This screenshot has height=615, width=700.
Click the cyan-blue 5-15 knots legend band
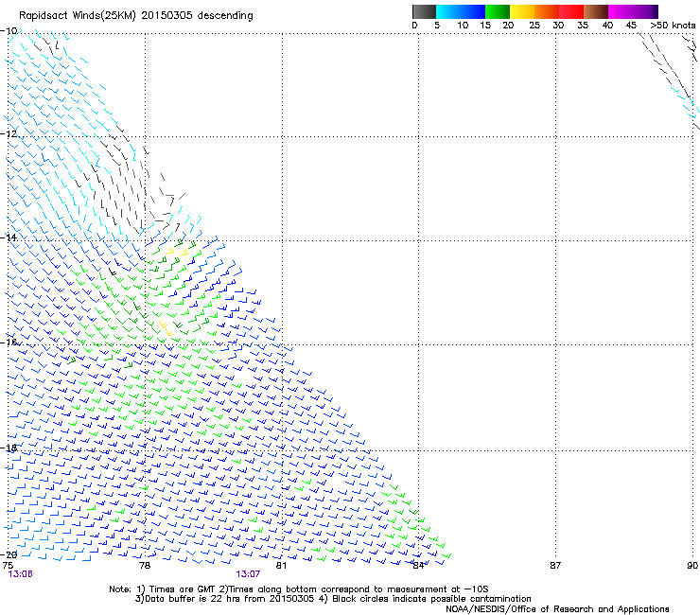pyautogui.click(x=461, y=11)
